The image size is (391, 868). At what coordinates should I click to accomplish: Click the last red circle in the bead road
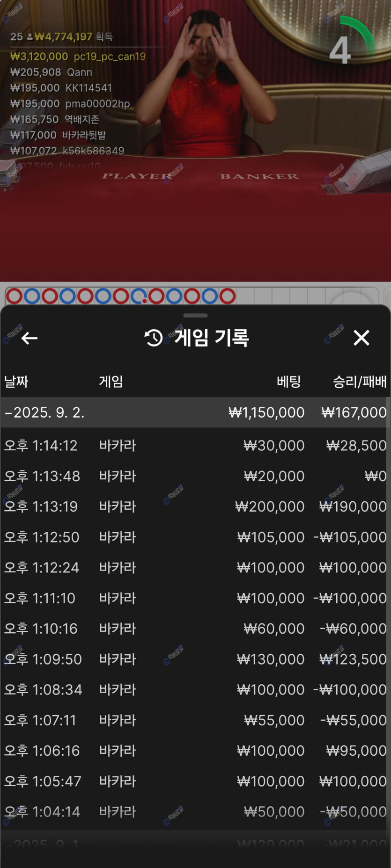[x=228, y=296]
